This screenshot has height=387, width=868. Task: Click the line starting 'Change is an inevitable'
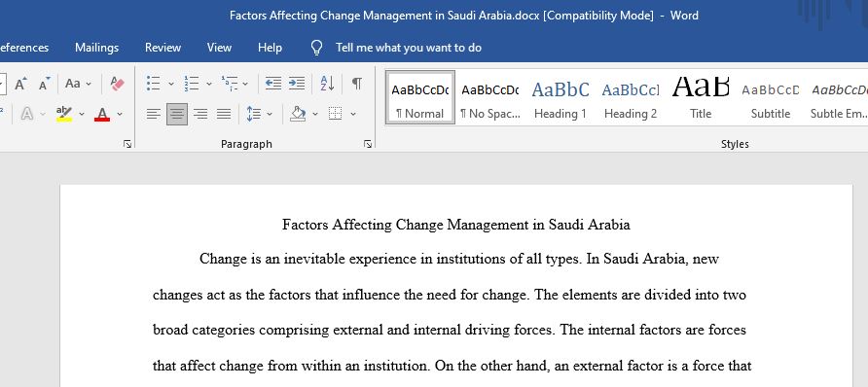coord(459,259)
